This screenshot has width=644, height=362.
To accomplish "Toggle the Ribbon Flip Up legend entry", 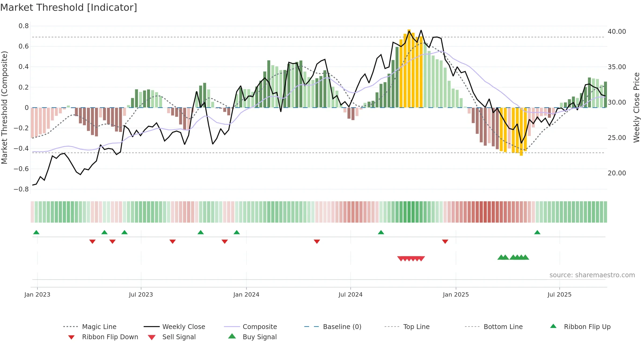I will pyautogui.click(x=580, y=327).
